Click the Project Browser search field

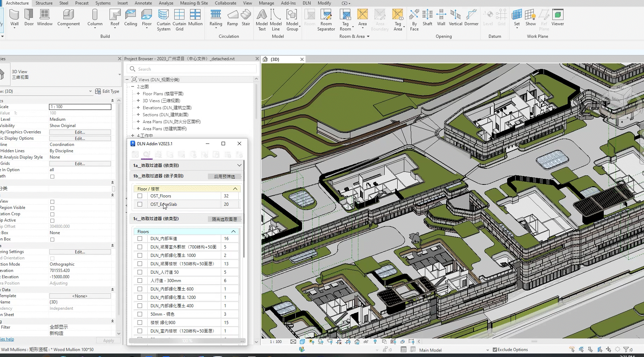click(192, 69)
